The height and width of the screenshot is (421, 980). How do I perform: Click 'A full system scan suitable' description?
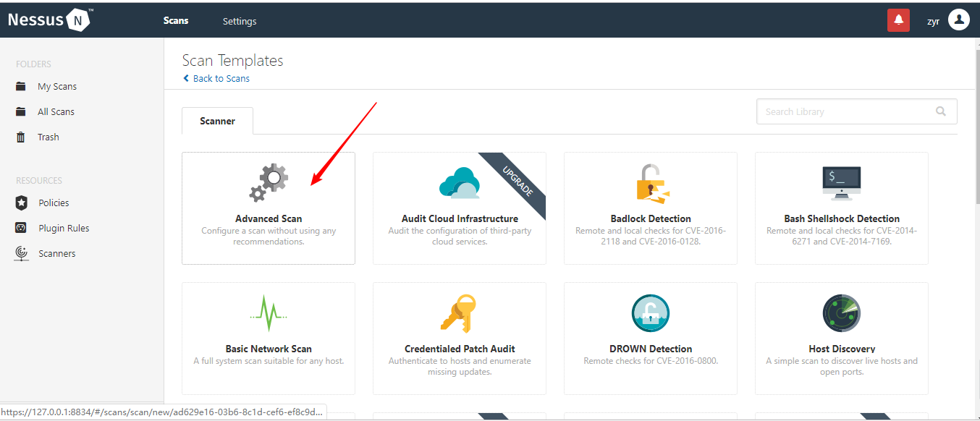pyautogui.click(x=269, y=361)
